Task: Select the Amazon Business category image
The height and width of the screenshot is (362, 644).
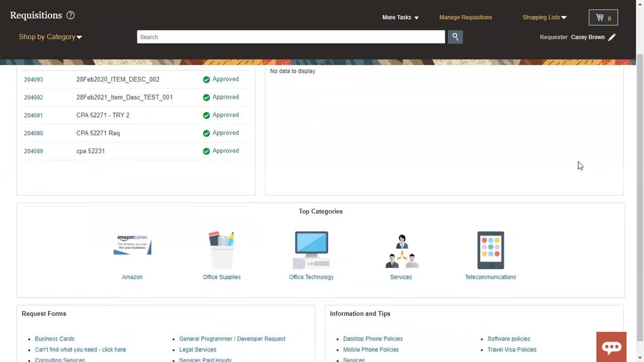Action: (132, 245)
